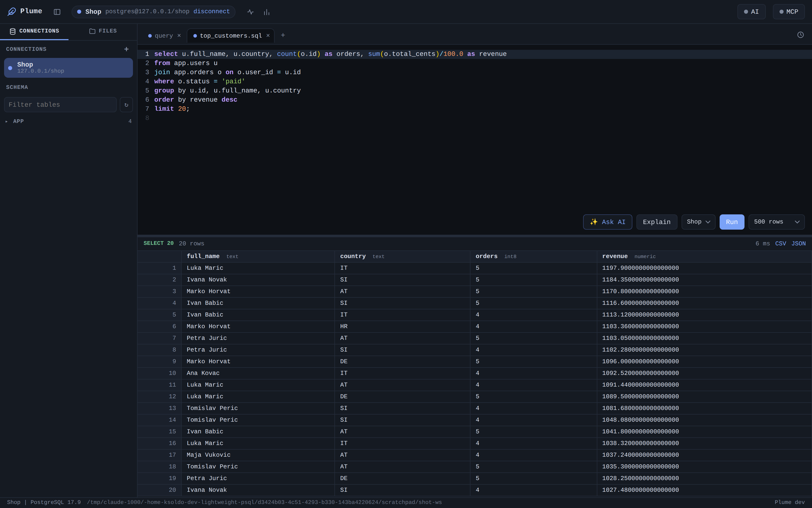Select result row number 13

click(159, 408)
